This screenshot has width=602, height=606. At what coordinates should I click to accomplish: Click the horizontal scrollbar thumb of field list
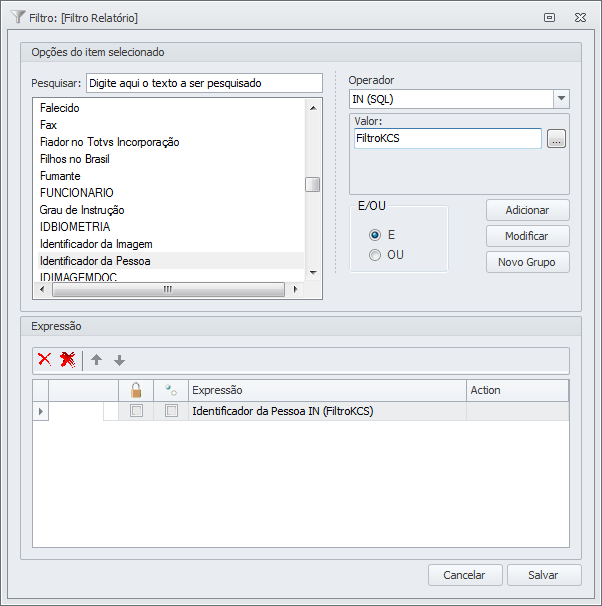168,289
